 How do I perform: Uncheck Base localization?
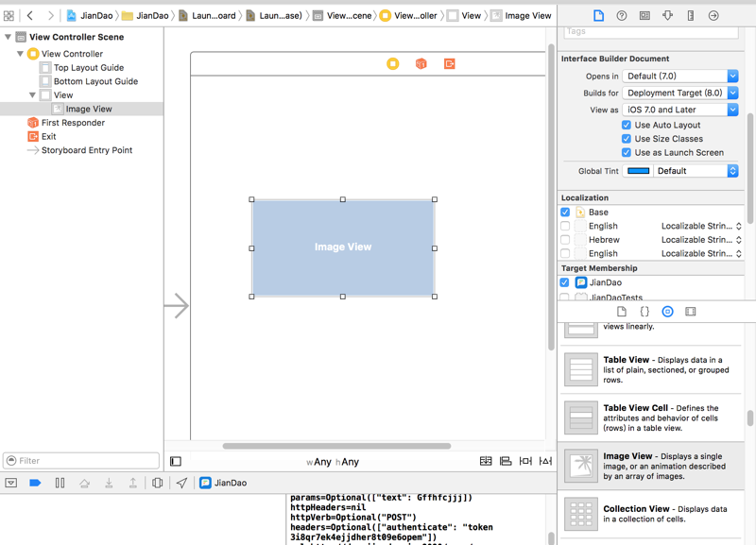[x=565, y=212]
